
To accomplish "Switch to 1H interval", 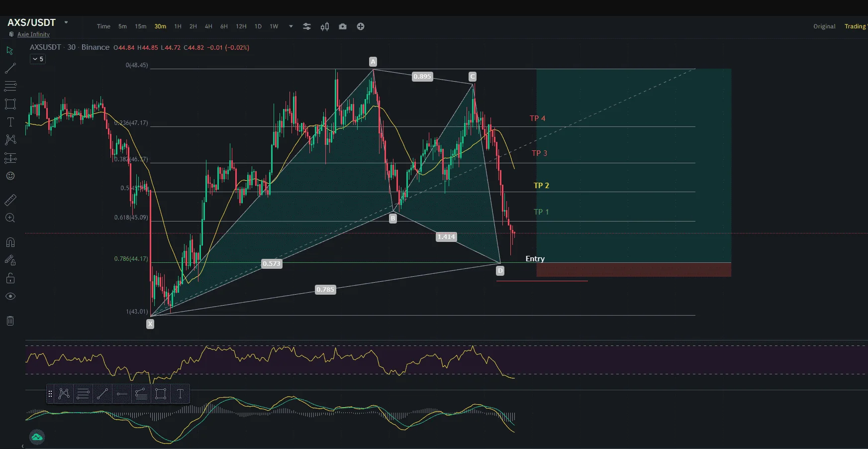I will 178,26.
